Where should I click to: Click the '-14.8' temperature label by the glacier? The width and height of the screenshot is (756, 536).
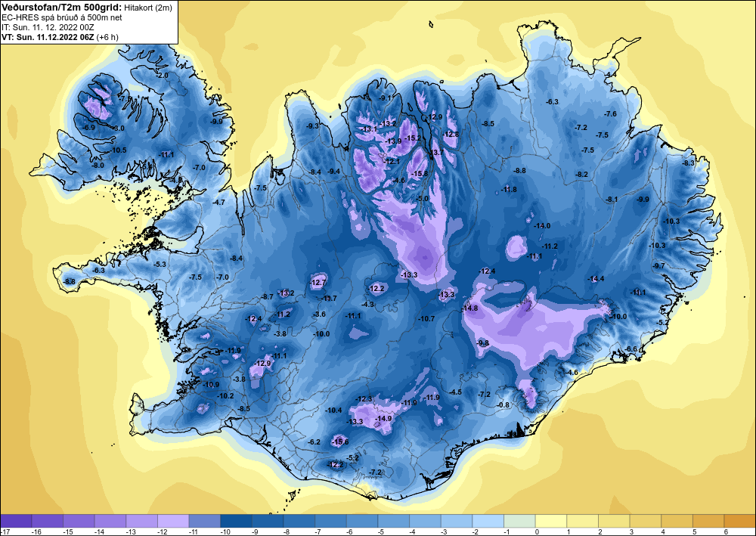[469, 308]
